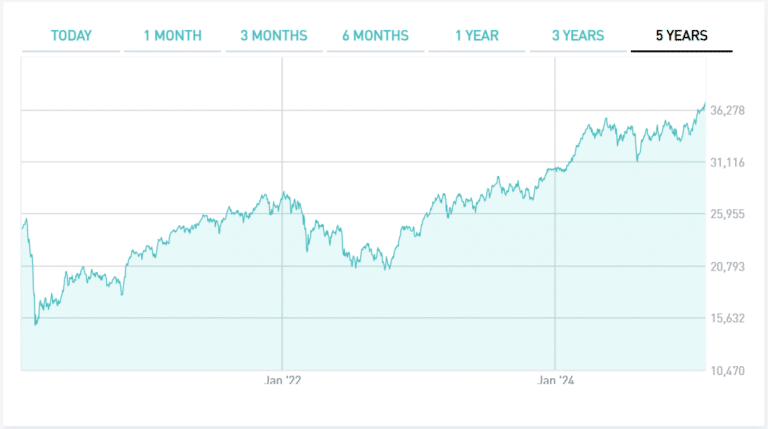Image resolution: width=768 pixels, height=429 pixels.
Task: Select the 3 YEARS range tab
Action: point(578,36)
